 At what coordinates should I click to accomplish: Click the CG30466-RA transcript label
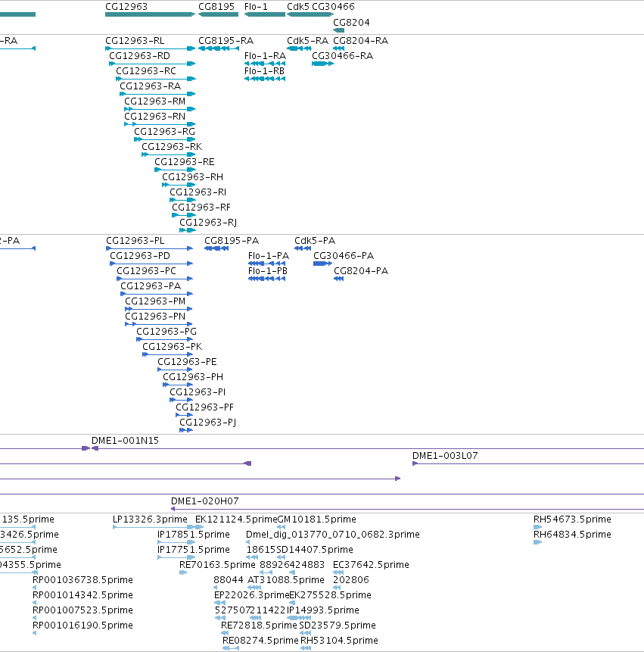[x=342, y=56]
